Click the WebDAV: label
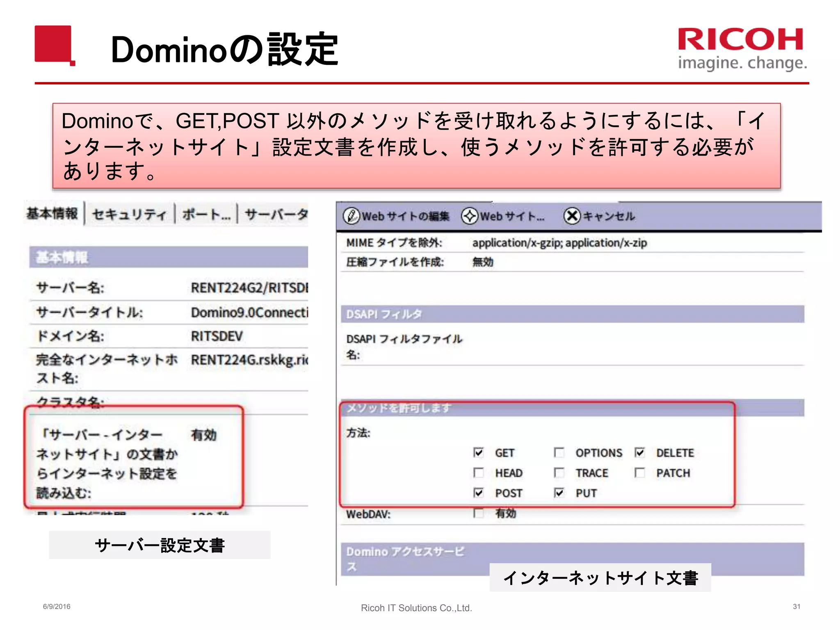The height and width of the screenshot is (630, 840). click(x=368, y=514)
